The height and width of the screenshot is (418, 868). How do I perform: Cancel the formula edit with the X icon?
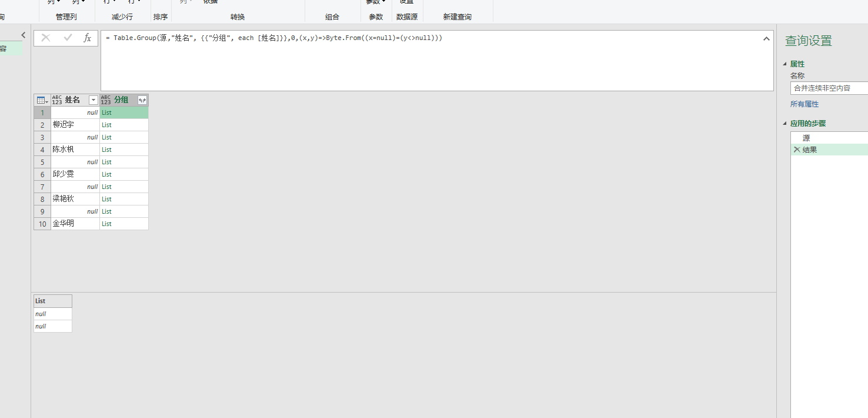click(46, 38)
